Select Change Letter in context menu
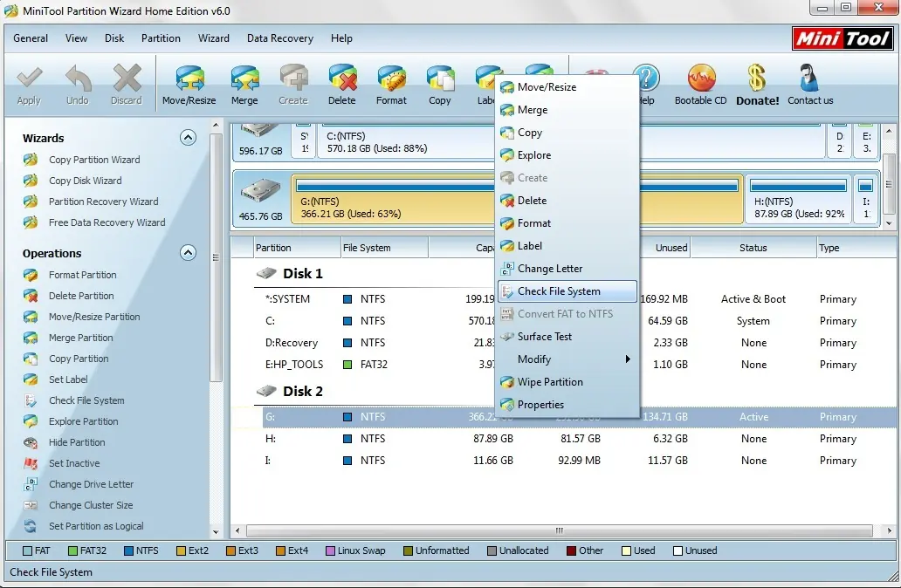The image size is (901, 588). point(567,269)
